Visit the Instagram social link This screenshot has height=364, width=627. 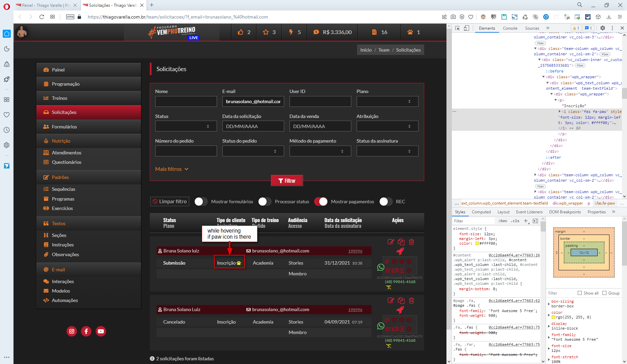pyautogui.click(x=72, y=331)
